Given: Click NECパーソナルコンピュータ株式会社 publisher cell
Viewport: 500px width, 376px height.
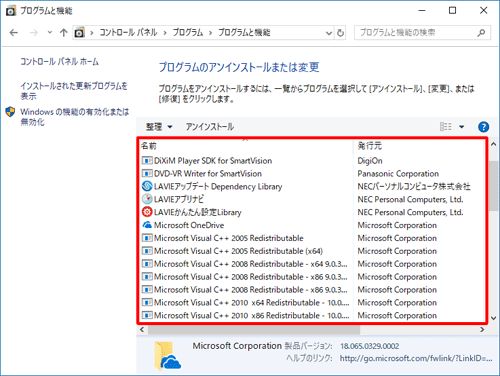Looking at the screenshot, I should click(x=414, y=186).
